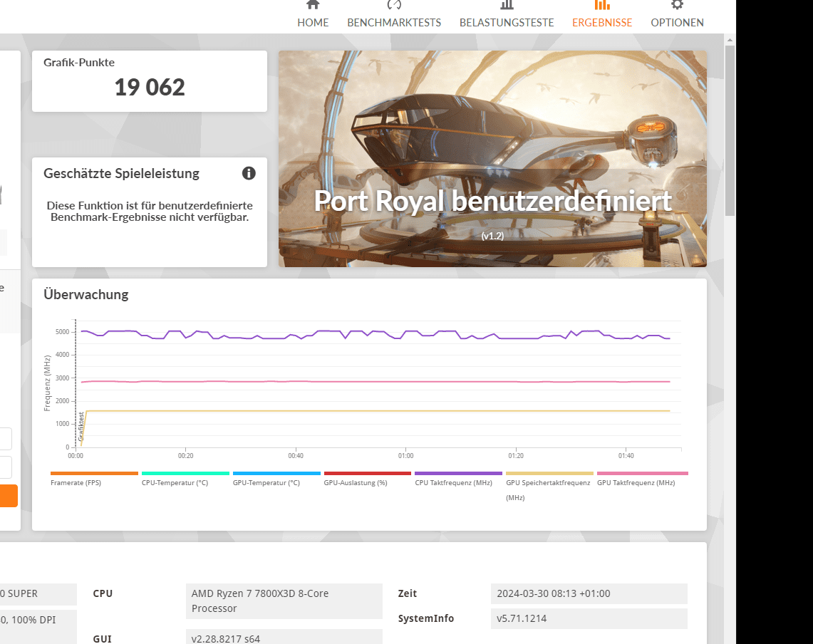Click the orange button at left edge
This screenshot has width=813, height=644.
click(x=9, y=496)
